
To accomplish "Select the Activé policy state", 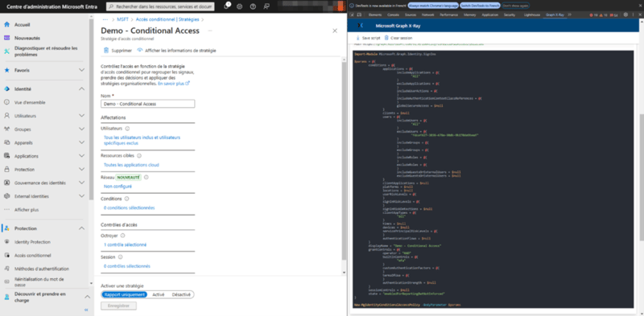I will coord(158,294).
